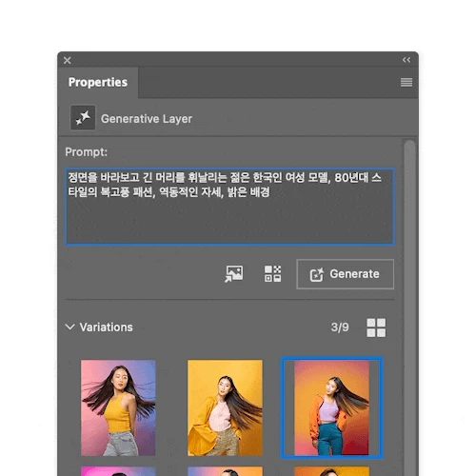The height and width of the screenshot is (476, 476).
Task: Click the 3/9 variations counter
Action: (x=340, y=327)
